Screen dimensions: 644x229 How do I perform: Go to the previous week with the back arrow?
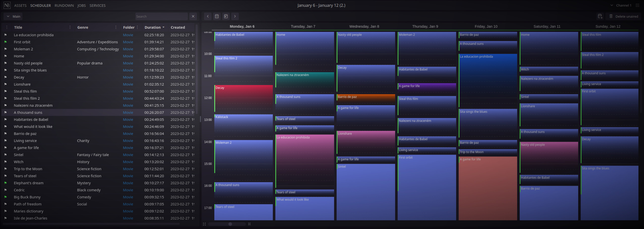pyautogui.click(x=207, y=16)
